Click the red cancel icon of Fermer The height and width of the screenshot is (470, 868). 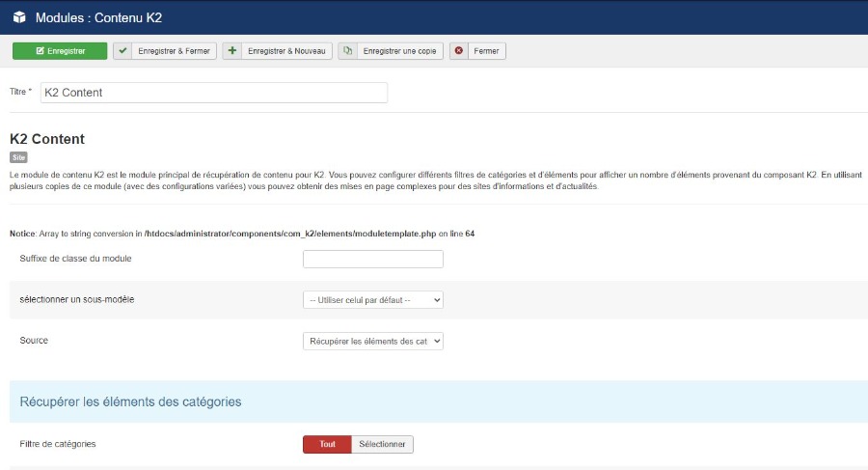click(x=459, y=51)
